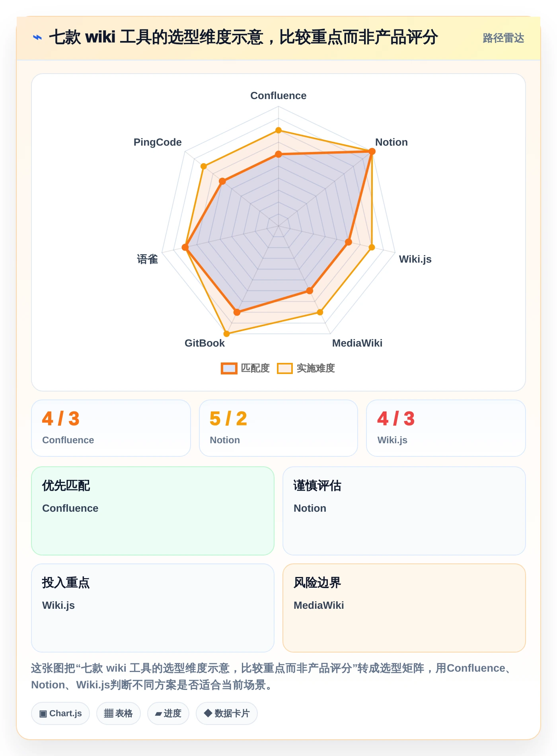557x756 pixels.
Task: Click the Notion orange data point on radar
Action: click(x=372, y=151)
